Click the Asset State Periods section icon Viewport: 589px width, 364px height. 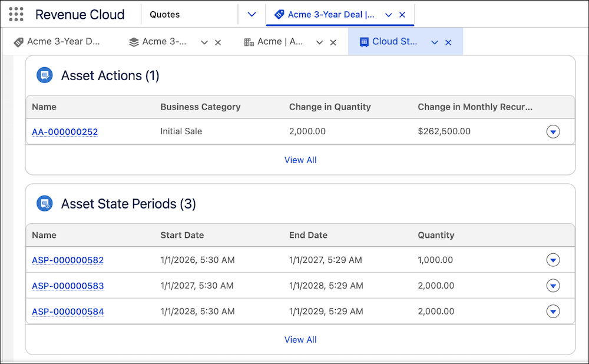[x=45, y=204]
